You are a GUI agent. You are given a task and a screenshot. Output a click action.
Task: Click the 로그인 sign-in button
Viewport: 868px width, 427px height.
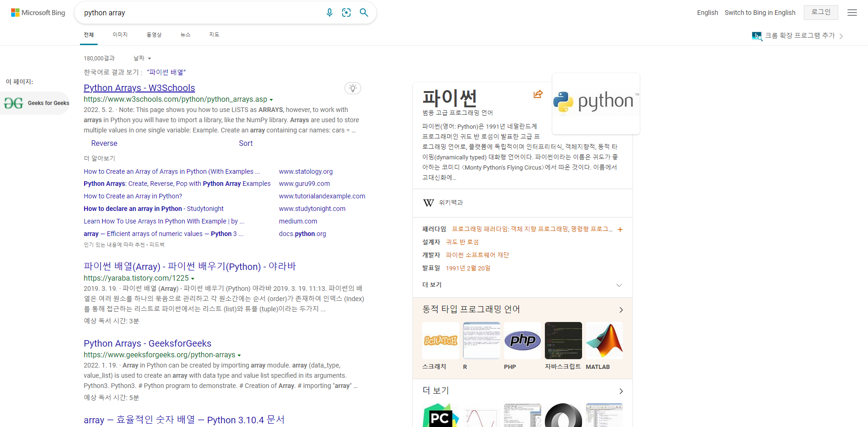click(821, 12)
